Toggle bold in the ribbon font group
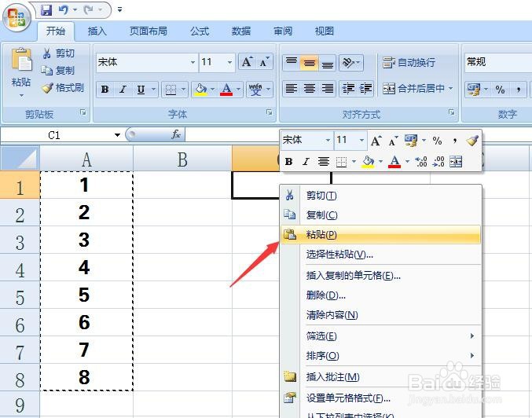This screenshot has height=418, width=532. [x=105, y=90]
